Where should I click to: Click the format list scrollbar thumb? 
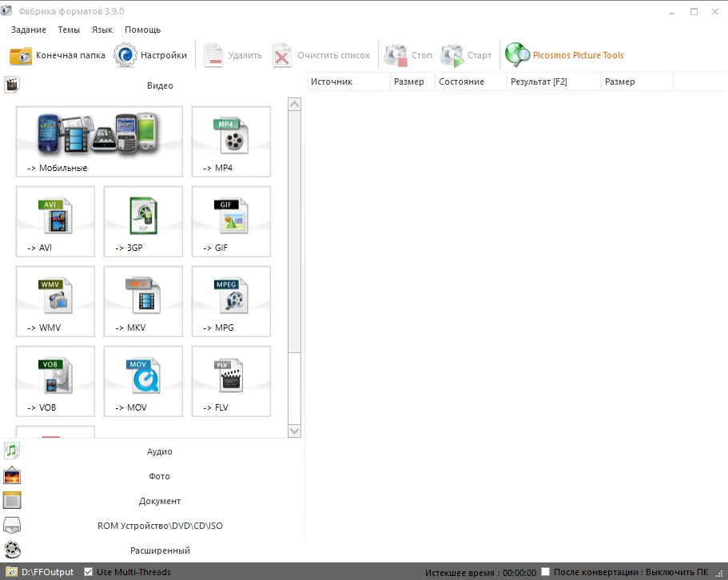pyautogui.click(x=294, y=232)
